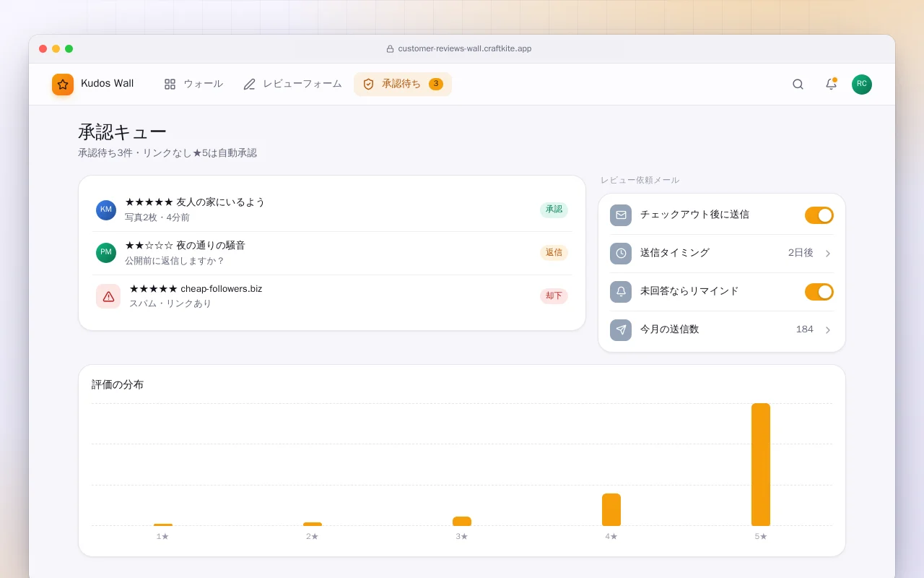Click the 3★ bar in the chart
The width and height of the screenshot is (924, 578).
(x=462, y=522)
